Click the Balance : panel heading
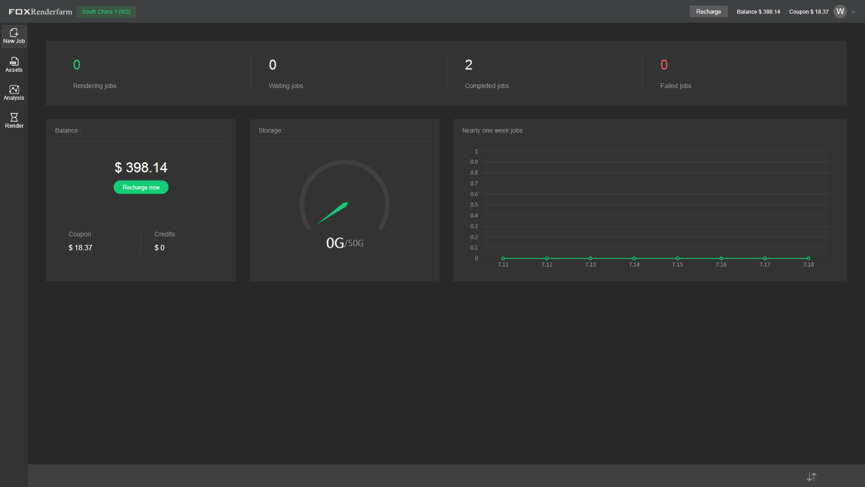 pyautogui.click(x=68, y=131)
